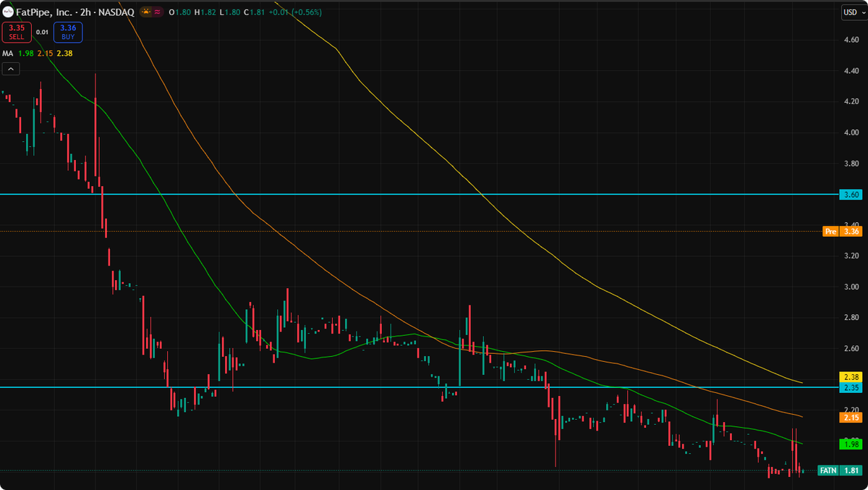Image resolution: width=868 pixels, height=490 pixels.
Task: Click the FatPipe company logo icon
Action: pyautogui.click(x=8, y=12)
